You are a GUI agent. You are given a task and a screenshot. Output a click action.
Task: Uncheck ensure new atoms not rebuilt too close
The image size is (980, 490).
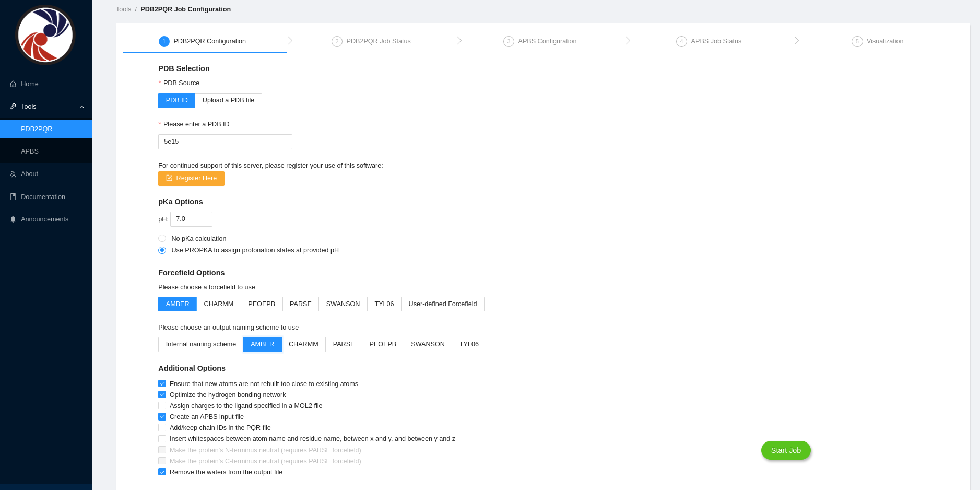[162, 384]
